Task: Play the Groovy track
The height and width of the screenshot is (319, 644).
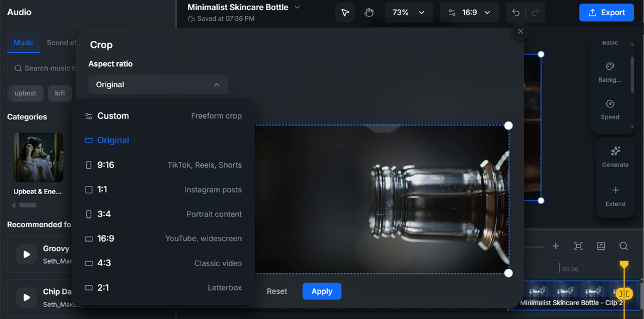Action: pos(26,254)
